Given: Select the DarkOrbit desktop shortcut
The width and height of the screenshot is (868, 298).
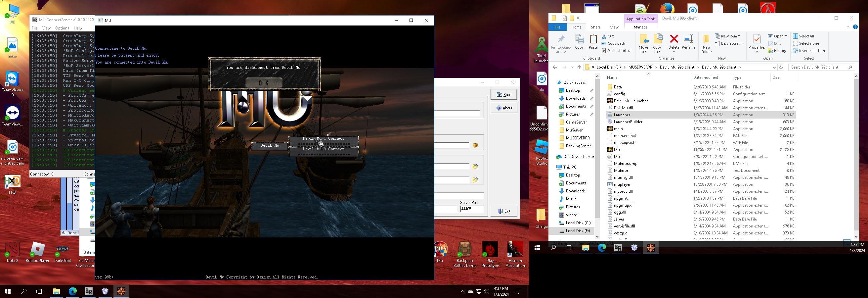Looking at the screenshot, I should tap(63, 252).
